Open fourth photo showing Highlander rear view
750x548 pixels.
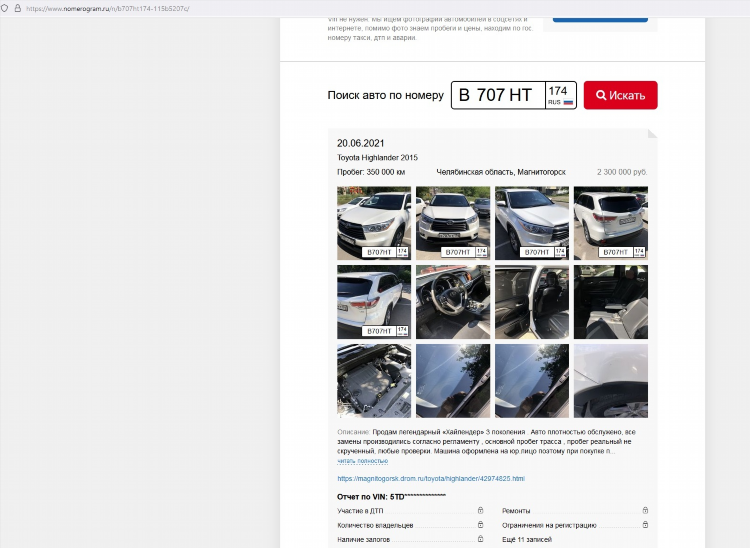pos(611,223)
